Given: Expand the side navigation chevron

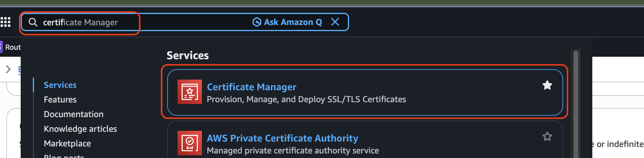Looking at the screenshot, I should 8,69.
